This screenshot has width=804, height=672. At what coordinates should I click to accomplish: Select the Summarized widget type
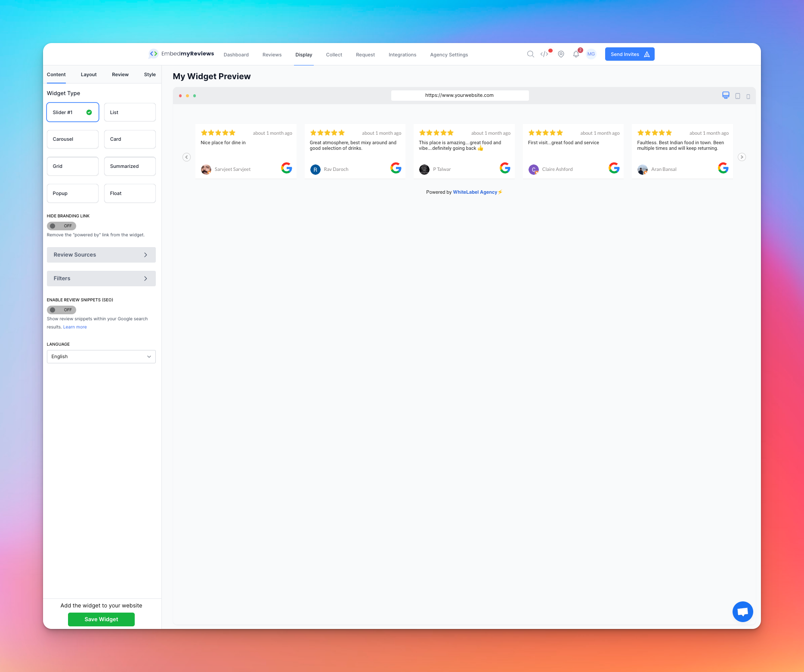130,166
